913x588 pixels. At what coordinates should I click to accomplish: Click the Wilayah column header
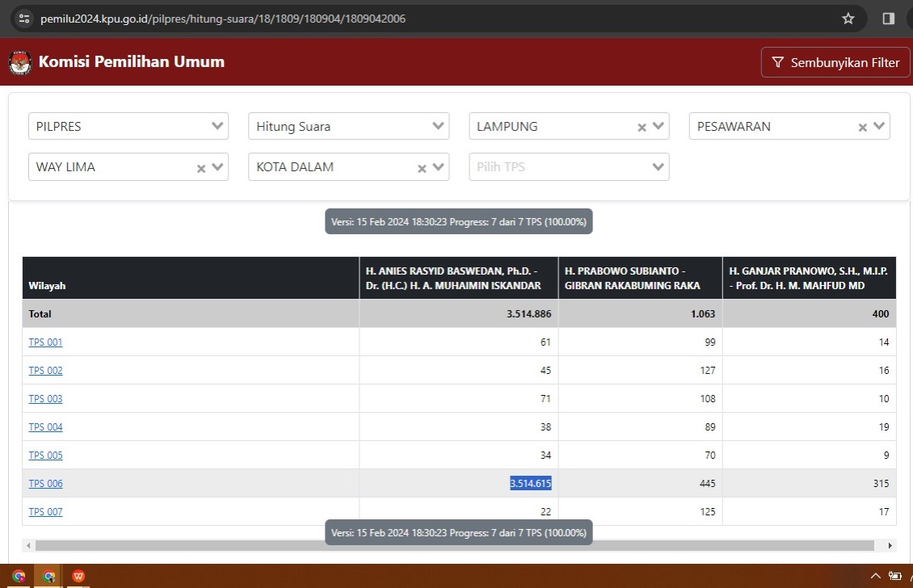point(191,279)
